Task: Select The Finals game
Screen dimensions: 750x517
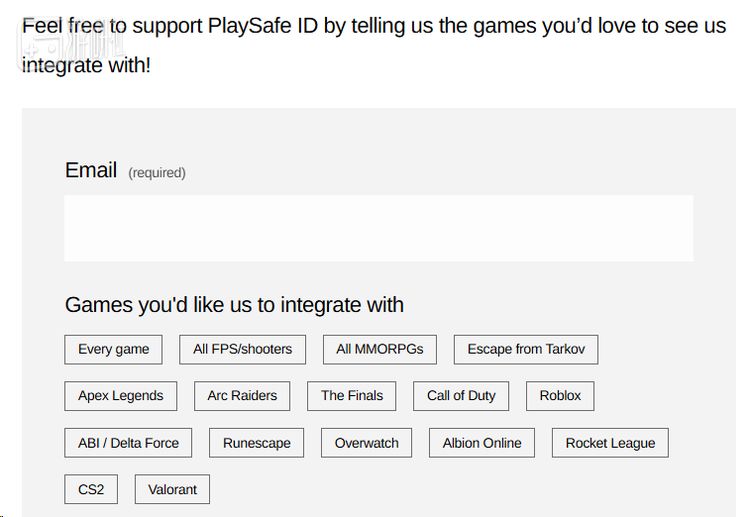Action: pos(352,396)
